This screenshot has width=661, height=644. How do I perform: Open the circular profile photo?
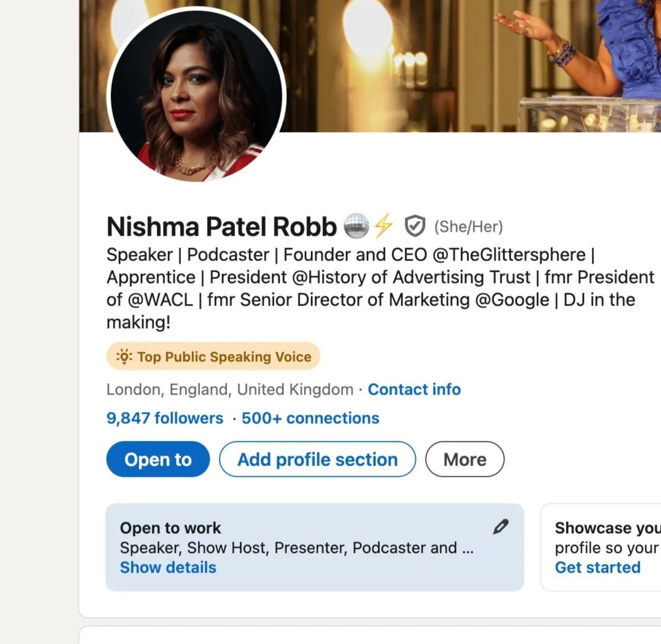pyautogui.click(x=196, y=95)
